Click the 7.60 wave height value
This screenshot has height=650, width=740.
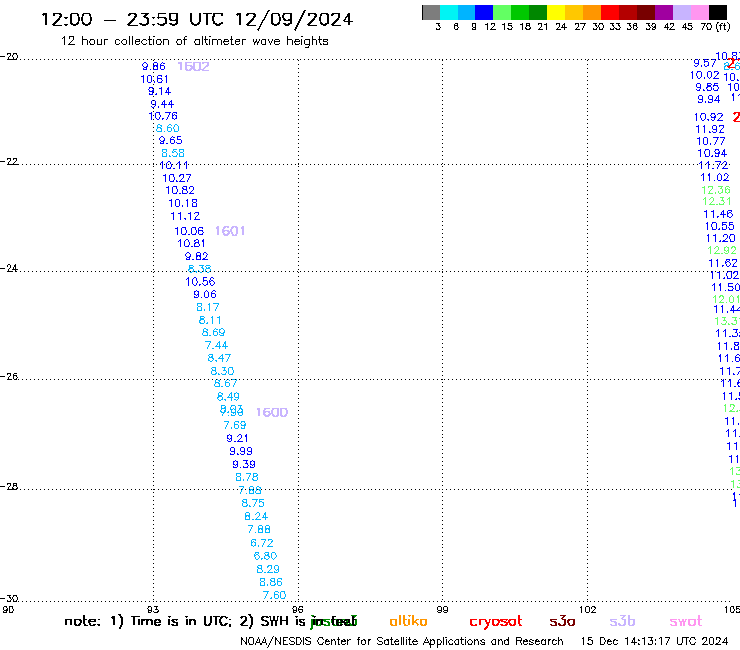[274, 595]
